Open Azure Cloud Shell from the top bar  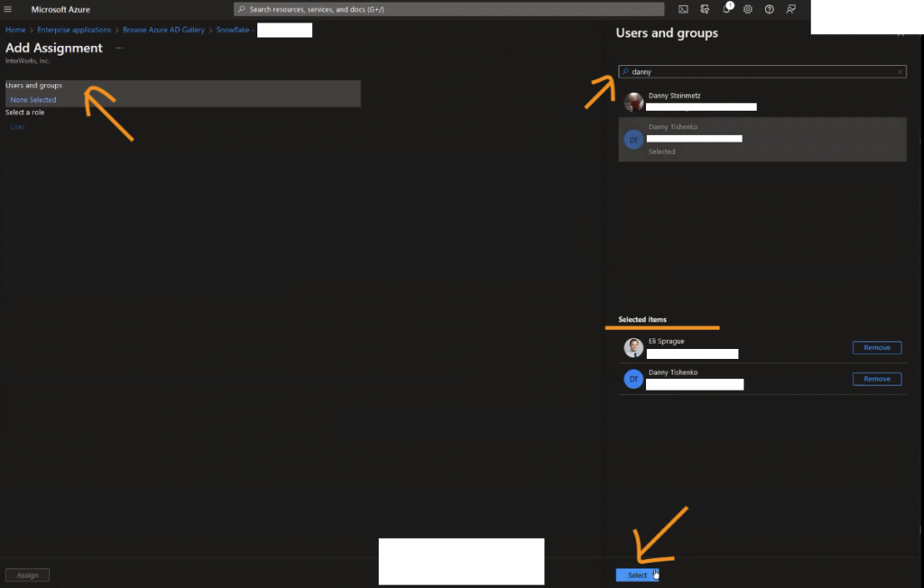point(683,9)
